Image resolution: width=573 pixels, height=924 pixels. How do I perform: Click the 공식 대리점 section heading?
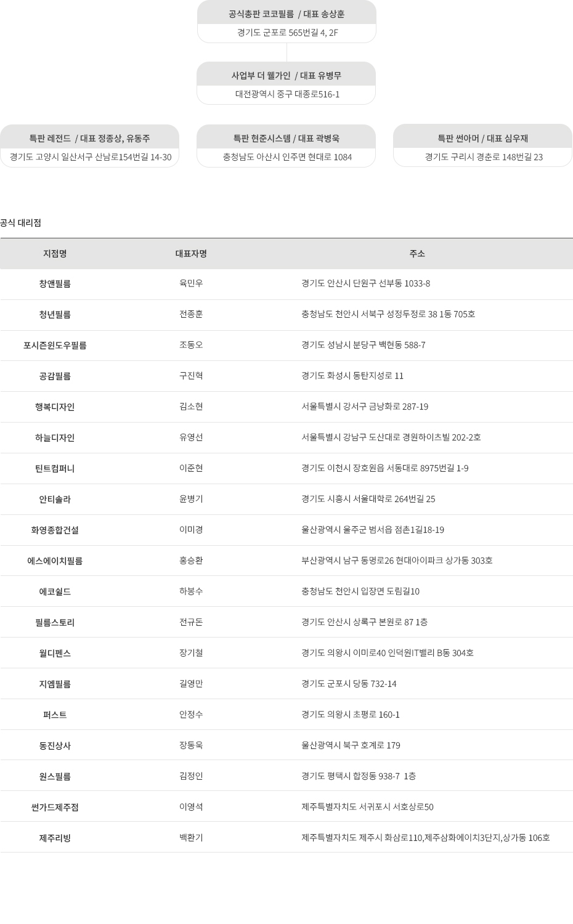point(21,223)
